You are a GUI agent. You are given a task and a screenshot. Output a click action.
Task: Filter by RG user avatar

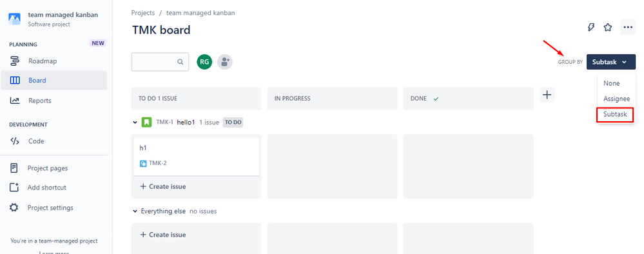204,62
